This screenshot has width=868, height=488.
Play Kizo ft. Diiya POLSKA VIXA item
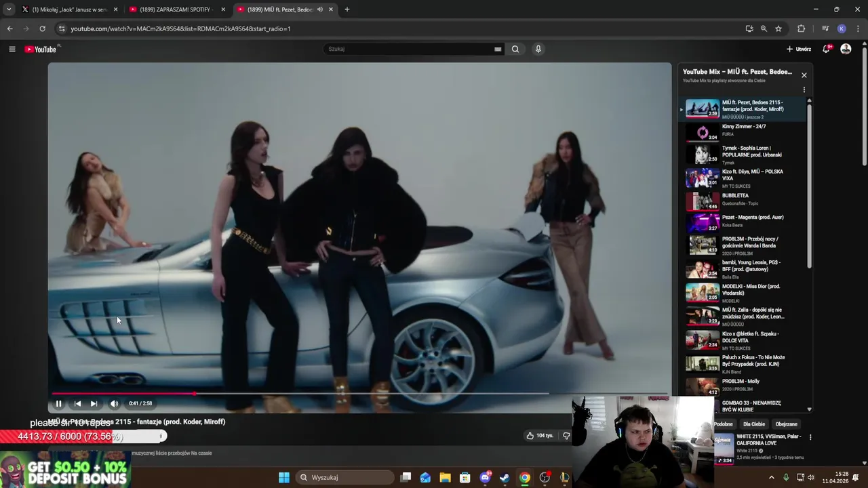(743, 178)
